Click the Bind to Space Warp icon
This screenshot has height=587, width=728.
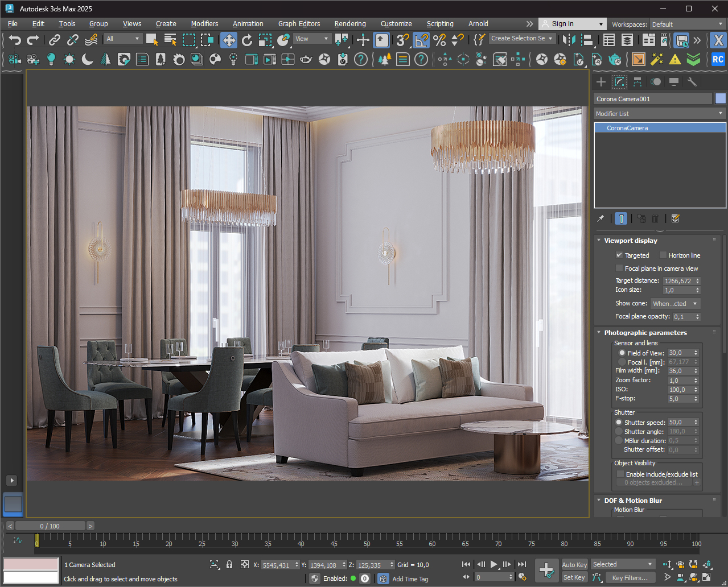pyautogui.click(x=91, y=40)
